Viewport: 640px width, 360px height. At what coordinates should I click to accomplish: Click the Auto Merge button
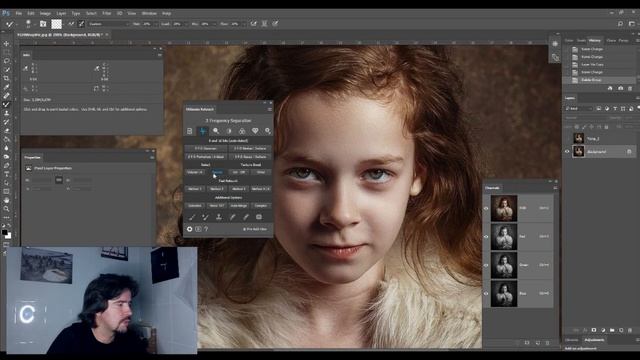pos(239,206)
